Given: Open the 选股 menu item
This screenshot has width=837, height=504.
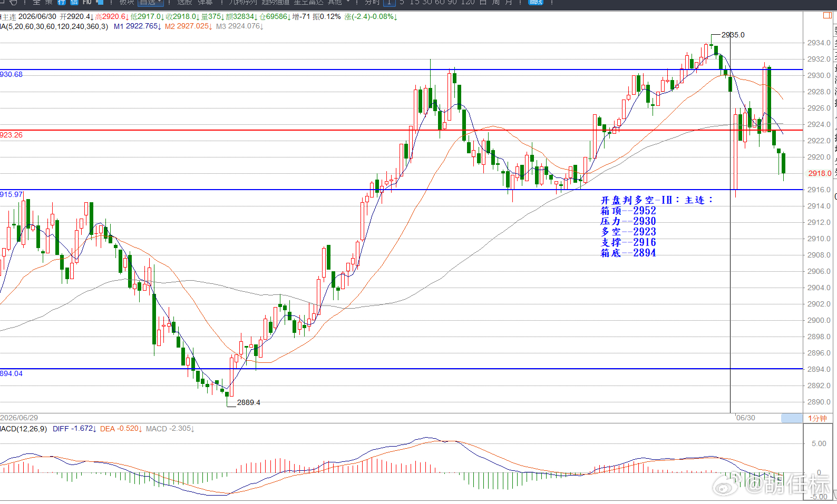Looking at the screenshot, I should [184, 3].
